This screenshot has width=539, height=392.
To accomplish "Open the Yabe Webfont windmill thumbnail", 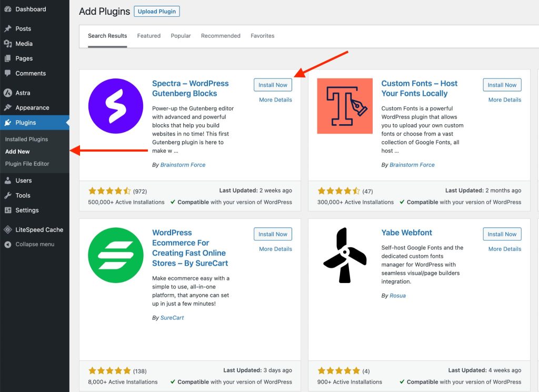I will pos(345,255).
